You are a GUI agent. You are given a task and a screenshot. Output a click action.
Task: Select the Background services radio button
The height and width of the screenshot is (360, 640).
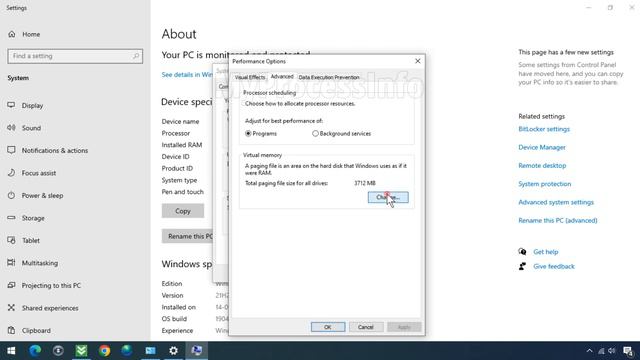(315, 133)
